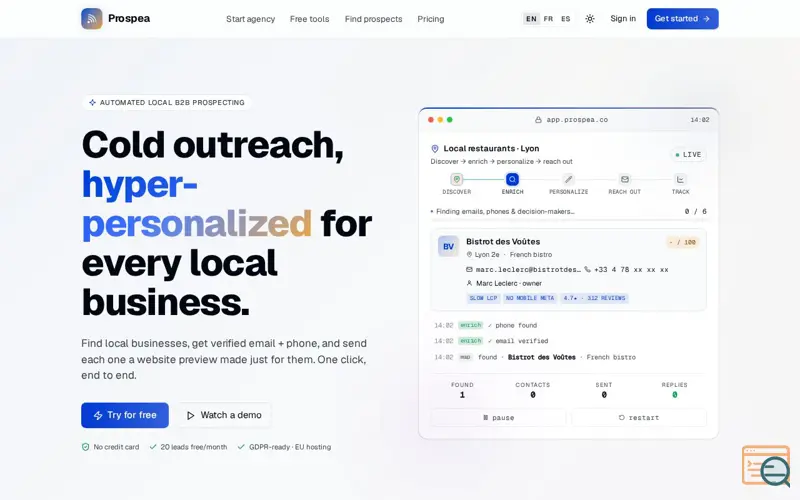
Task: Click the BV avatar of Bistrot des Voûtes
Action: 448,246
